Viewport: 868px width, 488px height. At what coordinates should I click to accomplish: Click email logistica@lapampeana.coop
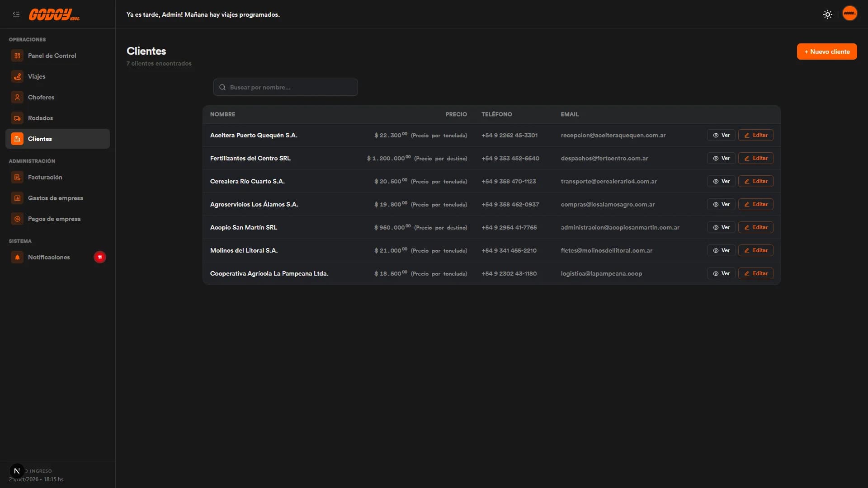coord(601,273)
